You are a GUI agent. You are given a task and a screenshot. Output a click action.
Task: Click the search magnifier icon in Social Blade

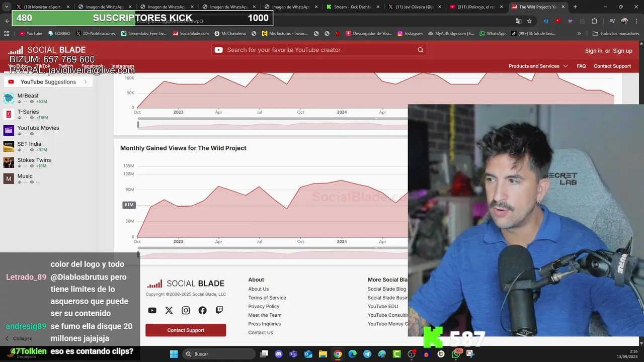pyautogui.click(x=420, y=50)
